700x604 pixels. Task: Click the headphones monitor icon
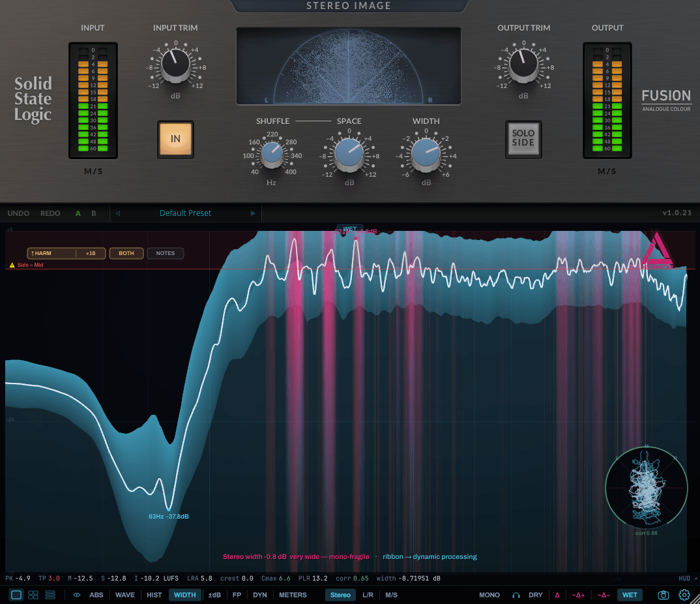click(x=516, y=595)
